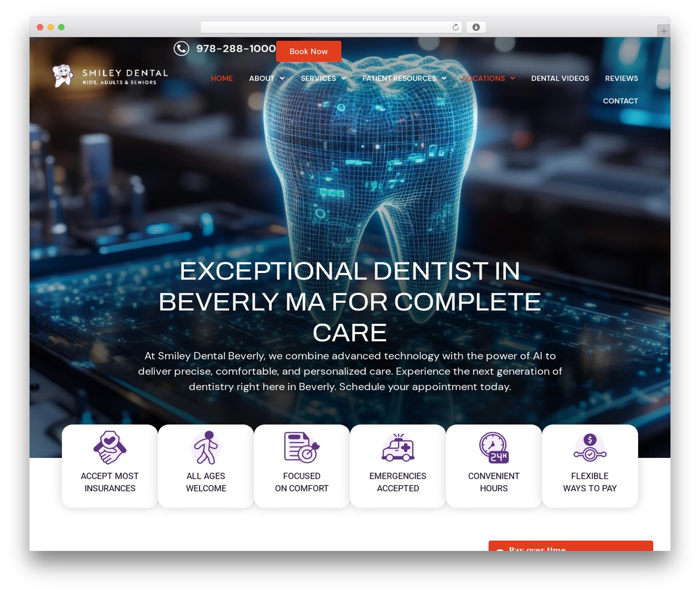This screenshot has height=593, width=700.
Task: Open the Contact menu item
Action: pos(620,101)
